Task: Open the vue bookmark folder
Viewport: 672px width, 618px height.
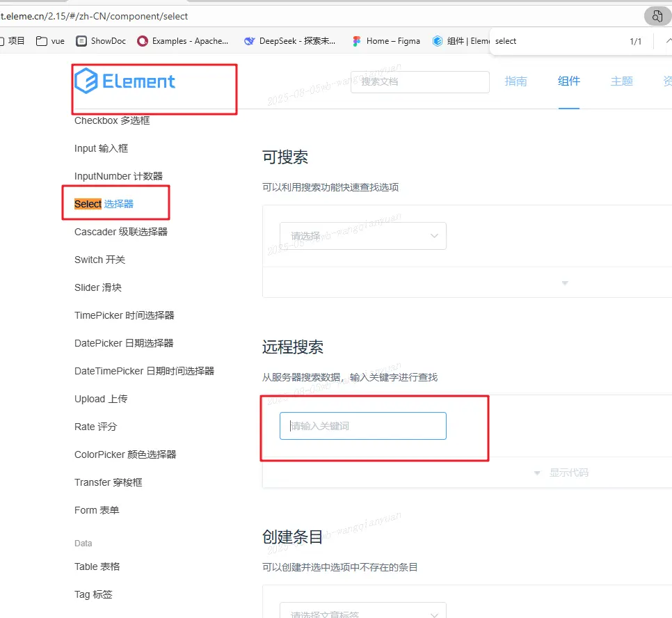Action: pos(51,41)
